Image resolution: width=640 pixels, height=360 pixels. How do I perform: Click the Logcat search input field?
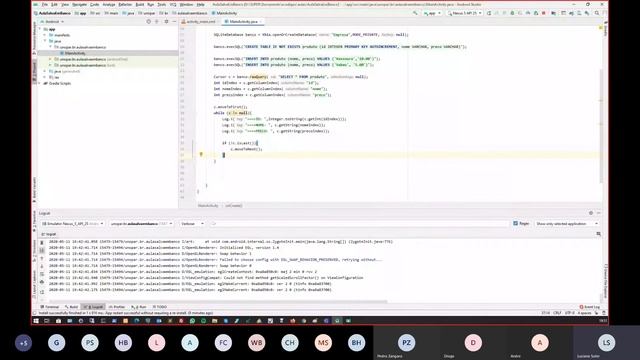(x=359, y=224)
